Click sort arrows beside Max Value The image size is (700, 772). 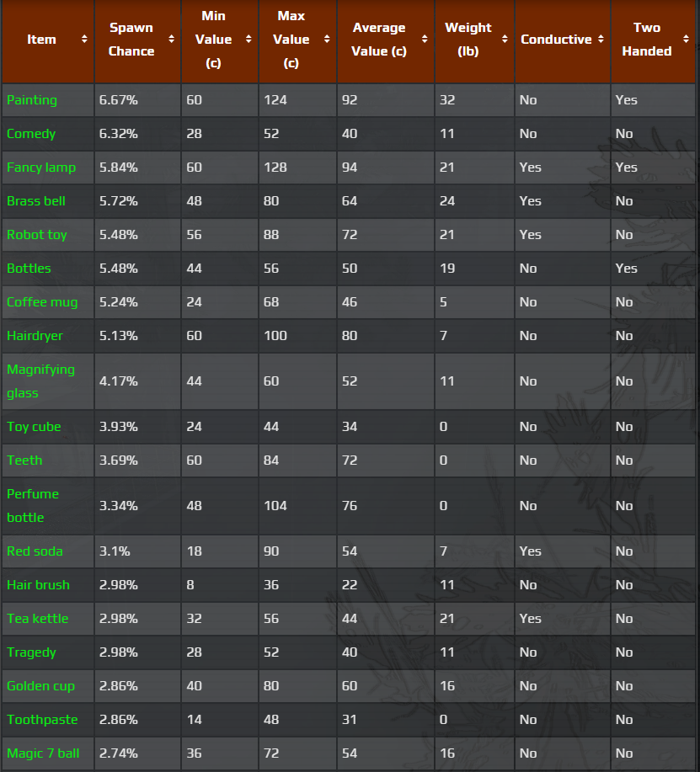point(327,40)
